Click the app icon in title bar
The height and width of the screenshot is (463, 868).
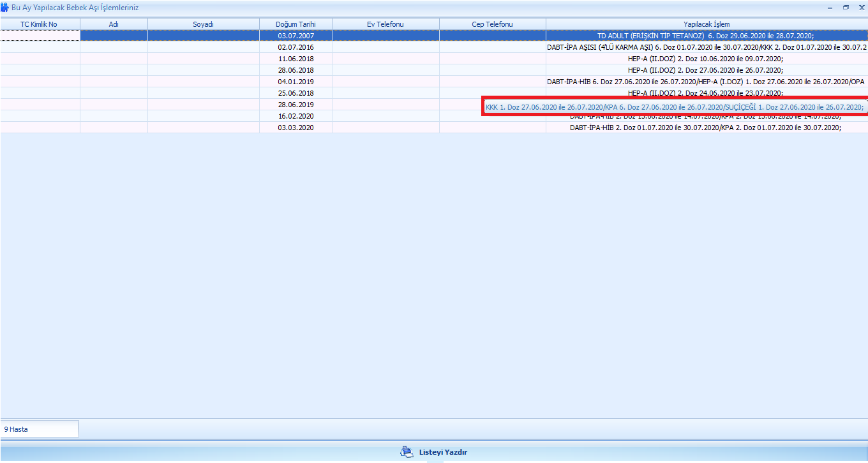[5, 8]
